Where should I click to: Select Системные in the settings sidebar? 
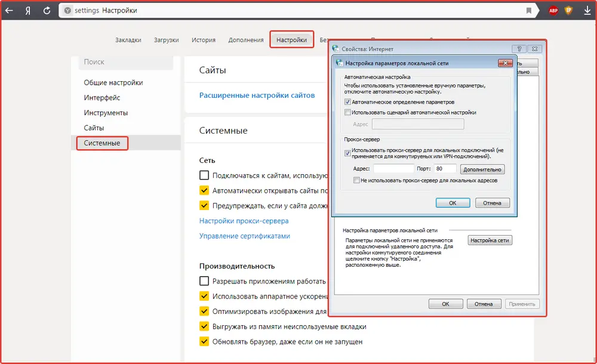pyautogui.click(x=102, y=143)
